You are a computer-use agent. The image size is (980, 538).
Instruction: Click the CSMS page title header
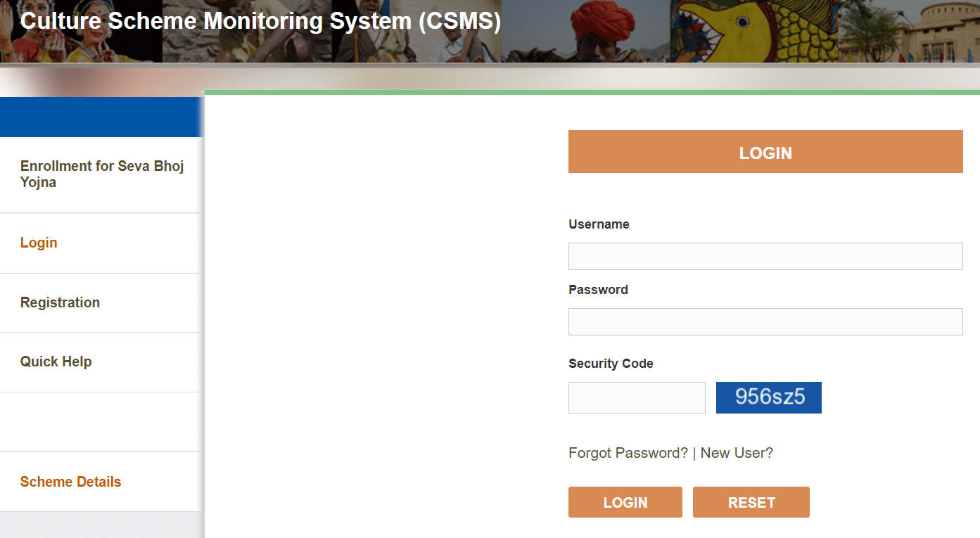[x=260, y=21]
